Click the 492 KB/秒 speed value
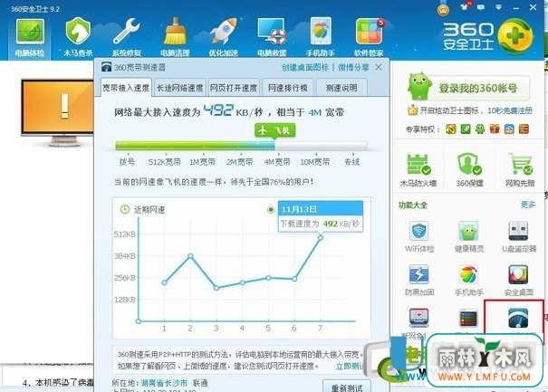548x392 pixels. (x=233, y=111)
